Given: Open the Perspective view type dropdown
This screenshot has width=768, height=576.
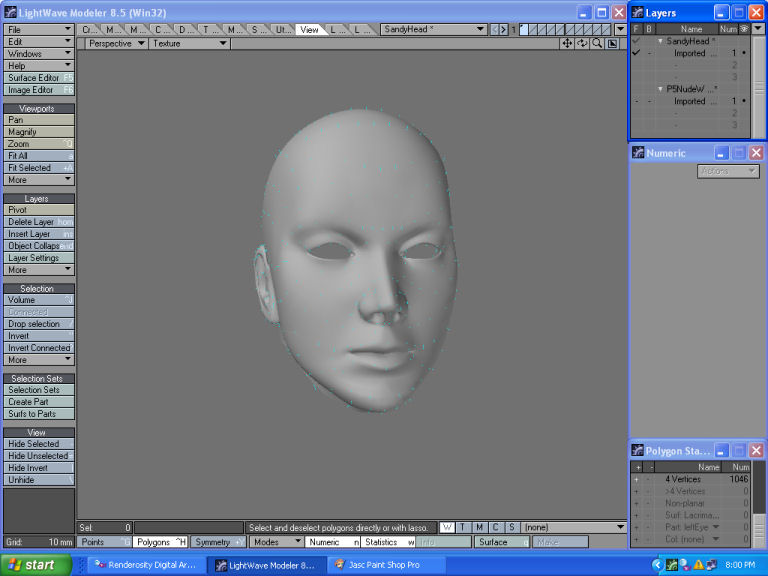Looking at the screenshot, I should 116,44.
